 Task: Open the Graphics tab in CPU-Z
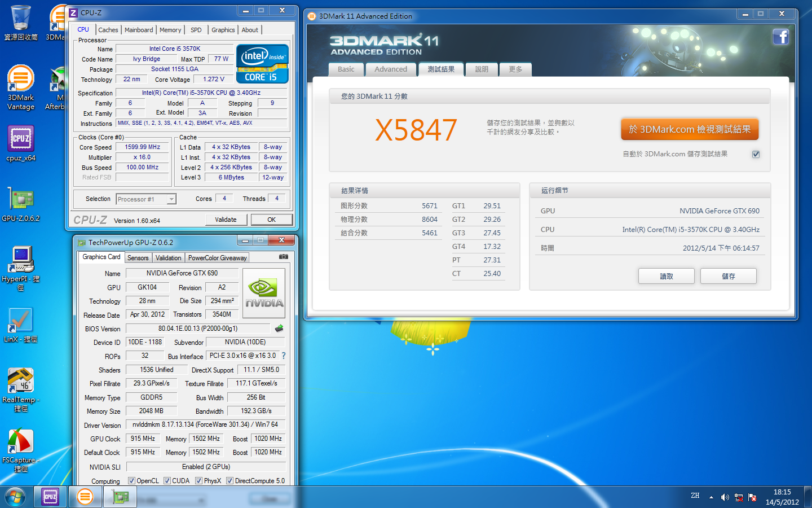[223, 30]
